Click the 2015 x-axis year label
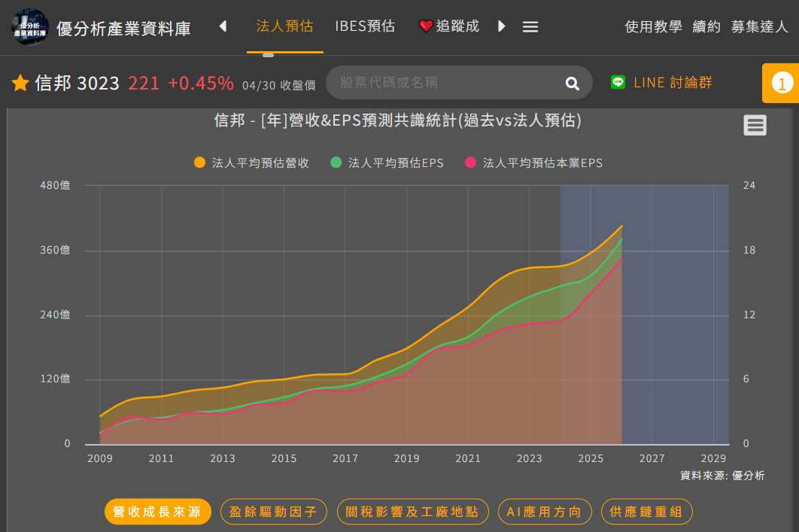 (x=284, y=458)
